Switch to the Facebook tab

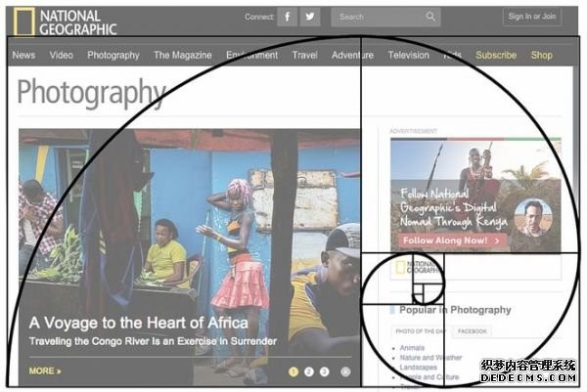pos(473,331)
